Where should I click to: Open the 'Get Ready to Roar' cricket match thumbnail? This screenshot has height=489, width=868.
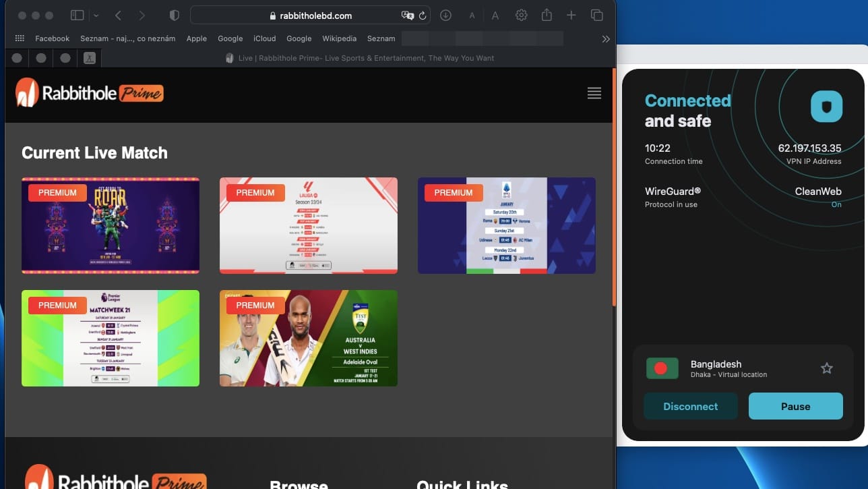111,225
